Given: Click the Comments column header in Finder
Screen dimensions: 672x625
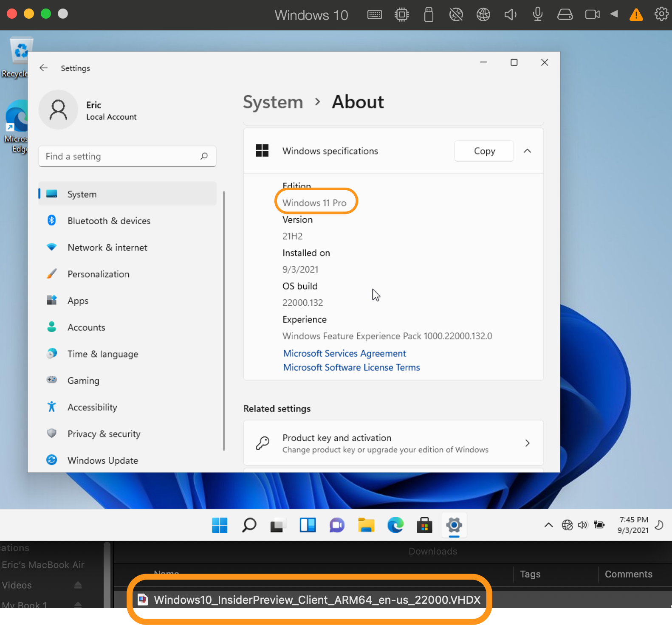Looking at the screenshot, I should pyautogui.click(x=628, y=574).
